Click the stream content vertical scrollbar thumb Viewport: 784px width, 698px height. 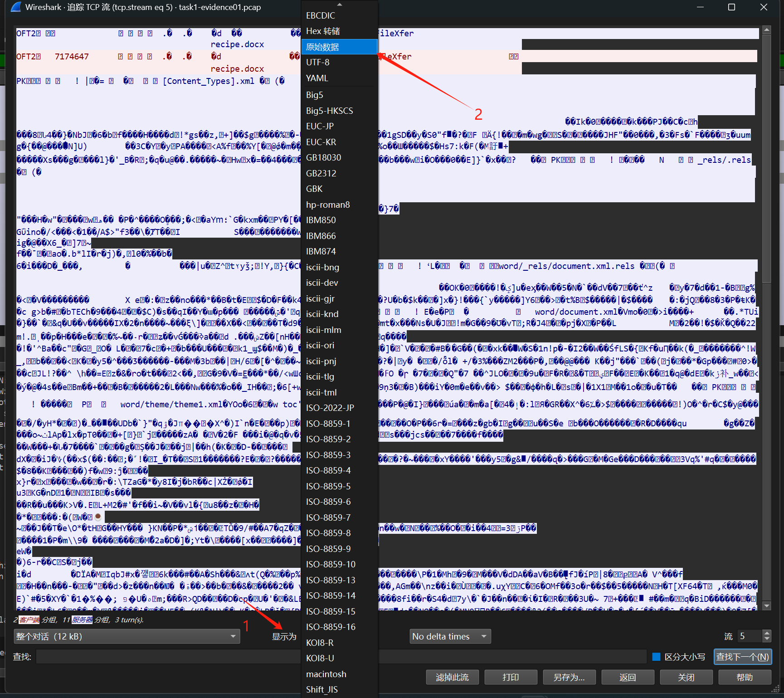[767, 159]
